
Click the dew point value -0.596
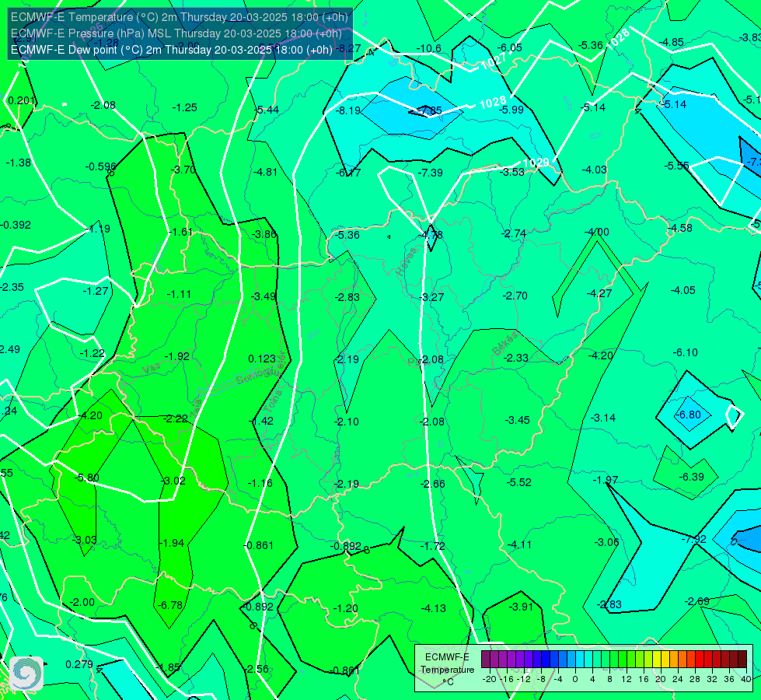point(101,166)
